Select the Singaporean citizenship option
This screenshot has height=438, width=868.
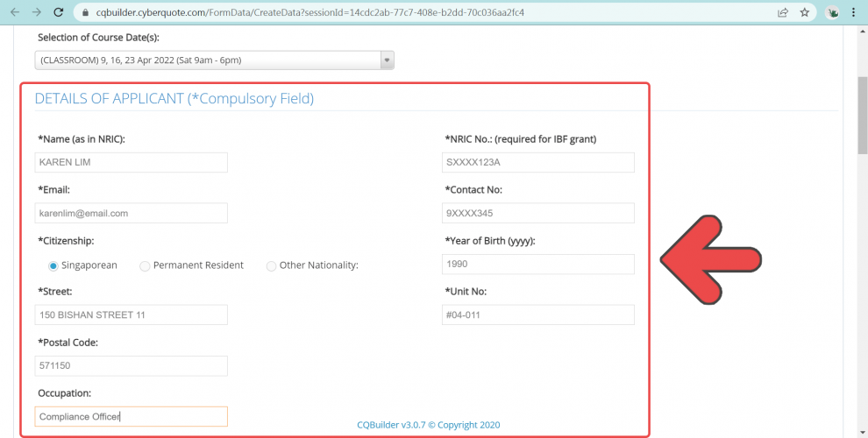[x=53, y=265]
